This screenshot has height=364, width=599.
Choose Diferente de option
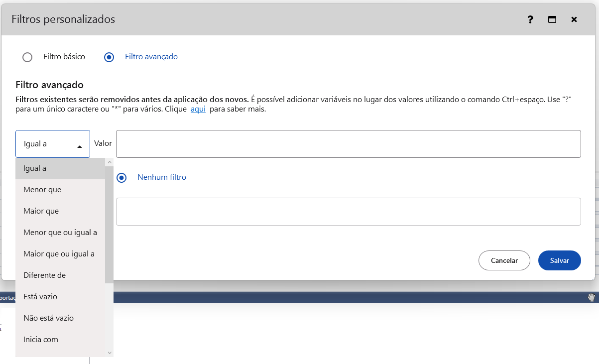[x=44, y=275]
